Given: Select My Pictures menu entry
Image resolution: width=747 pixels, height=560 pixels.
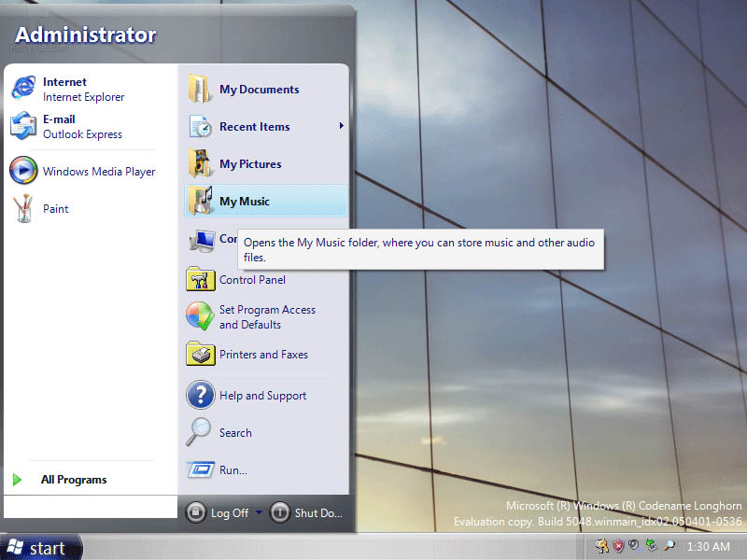Looking at the screenshot, I should (266, 164).
